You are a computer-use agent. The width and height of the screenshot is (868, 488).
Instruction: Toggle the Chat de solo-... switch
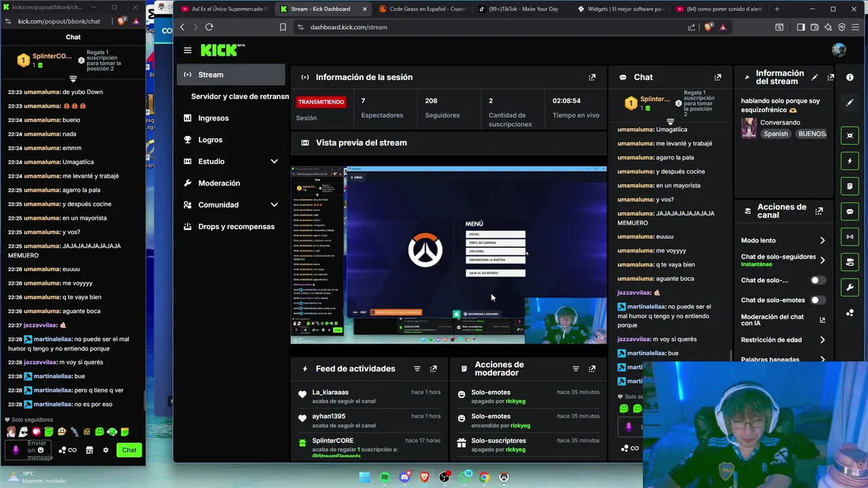pyautogui.click(x=818, y=280)
